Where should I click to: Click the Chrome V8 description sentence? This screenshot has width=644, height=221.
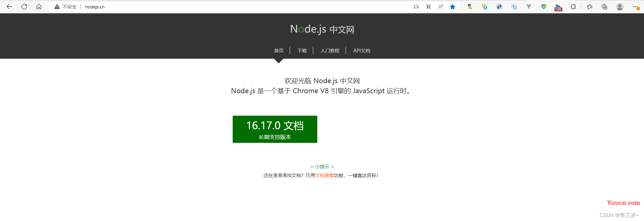[321, 91]
